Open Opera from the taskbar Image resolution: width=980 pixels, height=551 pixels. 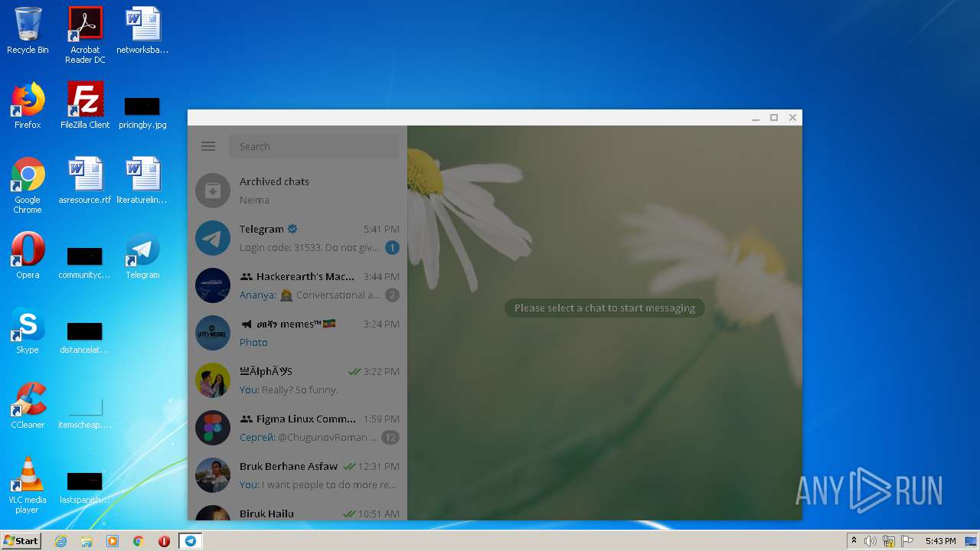[164, 541]
